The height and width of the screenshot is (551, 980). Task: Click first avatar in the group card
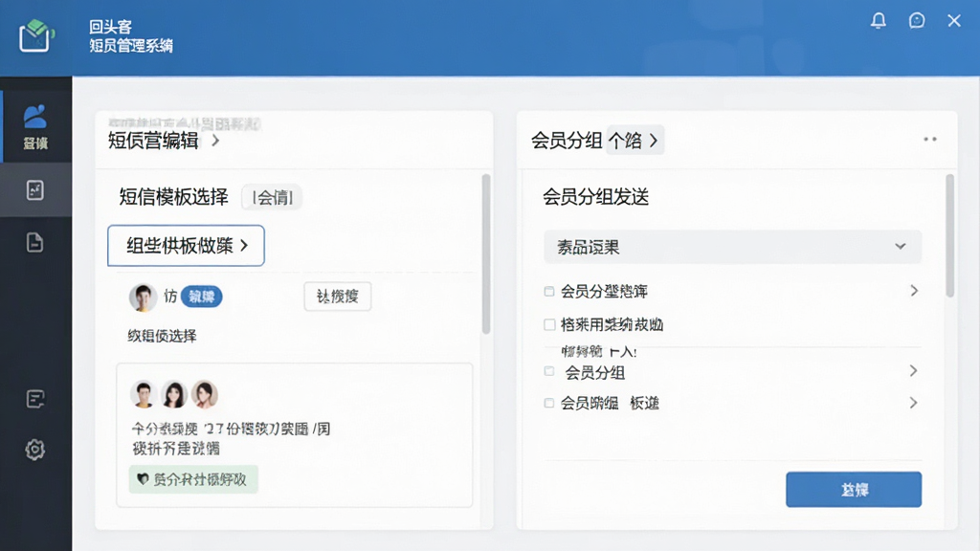144,394
